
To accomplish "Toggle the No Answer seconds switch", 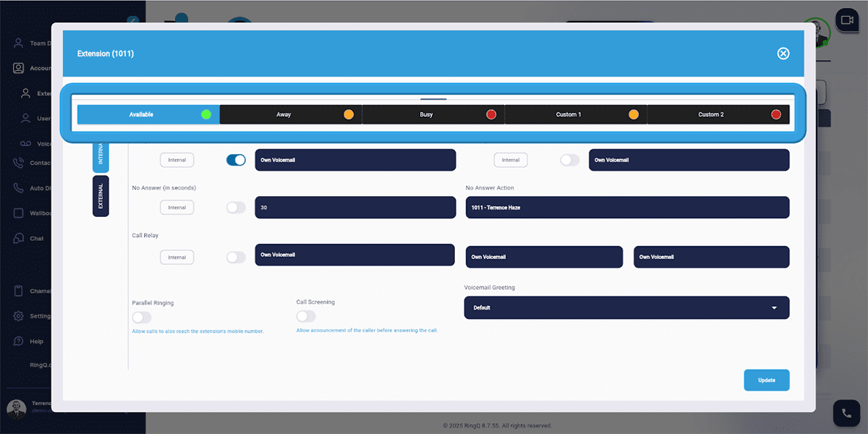I will 236,208.
